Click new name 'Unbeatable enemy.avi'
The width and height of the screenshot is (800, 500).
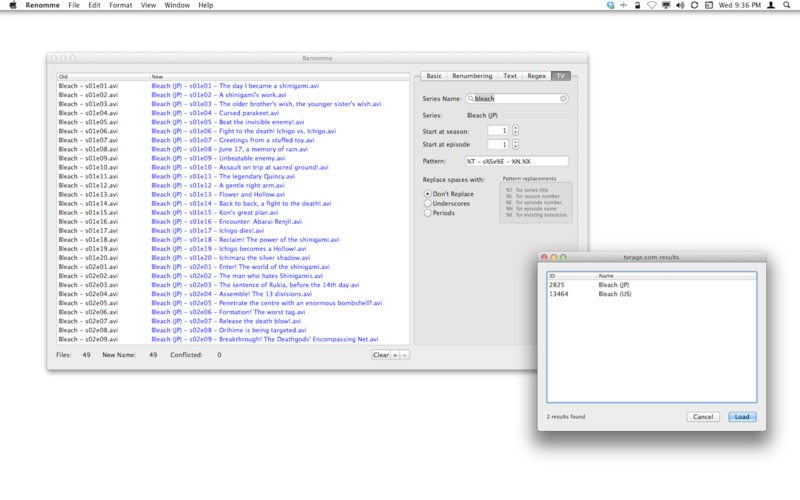(252, 158)
